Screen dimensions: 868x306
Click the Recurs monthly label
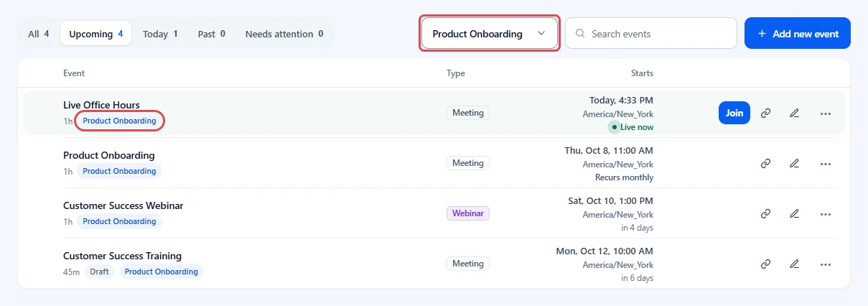click(625, 177)
